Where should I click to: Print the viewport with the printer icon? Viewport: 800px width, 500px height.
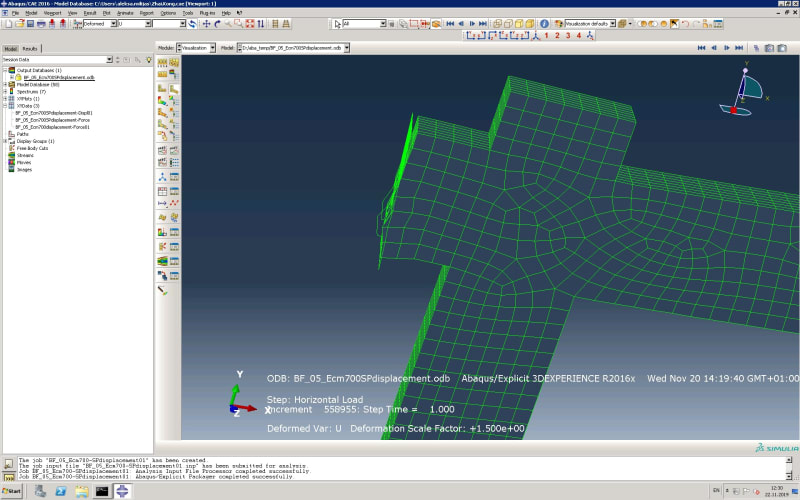[x=41, y=24]
